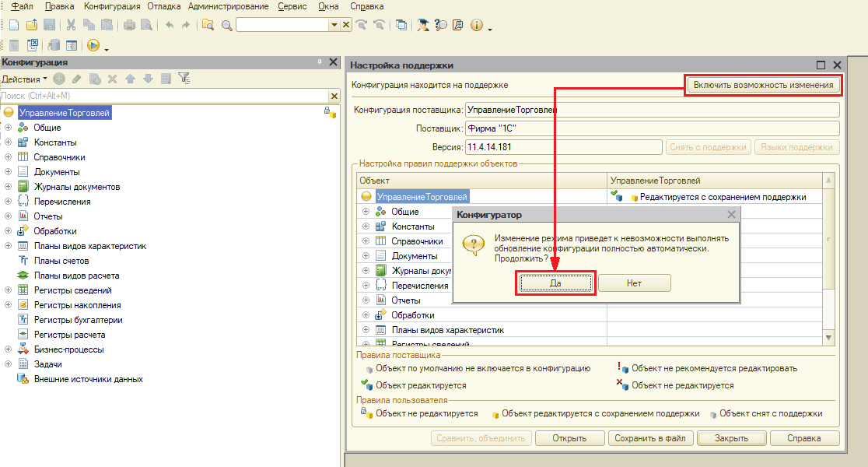Open the Правка menu
Screen dimensions: 868x467
pos(59,6)
